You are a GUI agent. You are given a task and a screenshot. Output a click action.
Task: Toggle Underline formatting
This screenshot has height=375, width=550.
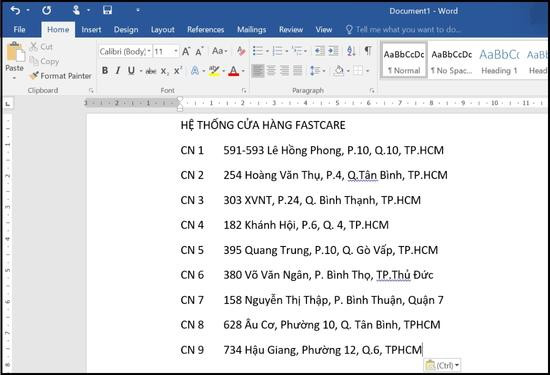coord(131,71)
